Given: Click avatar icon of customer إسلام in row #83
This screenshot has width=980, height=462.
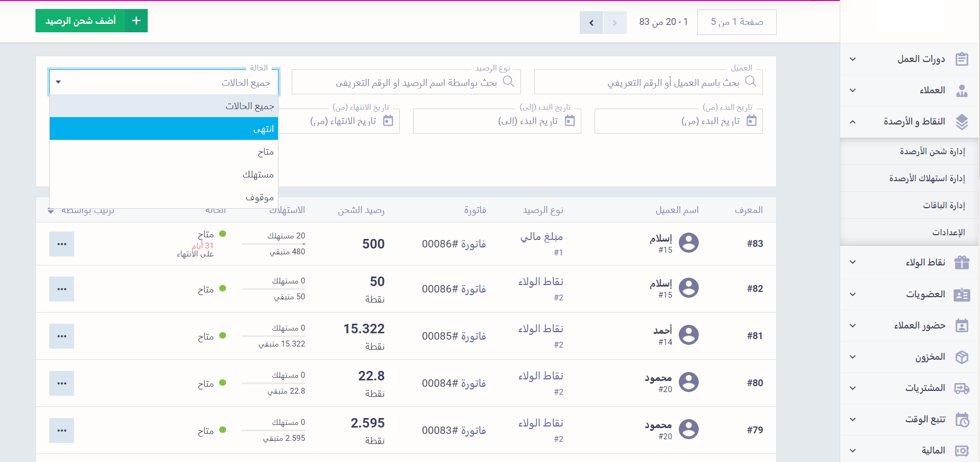Looking at the screenshot, I should (x=688, y=243).
